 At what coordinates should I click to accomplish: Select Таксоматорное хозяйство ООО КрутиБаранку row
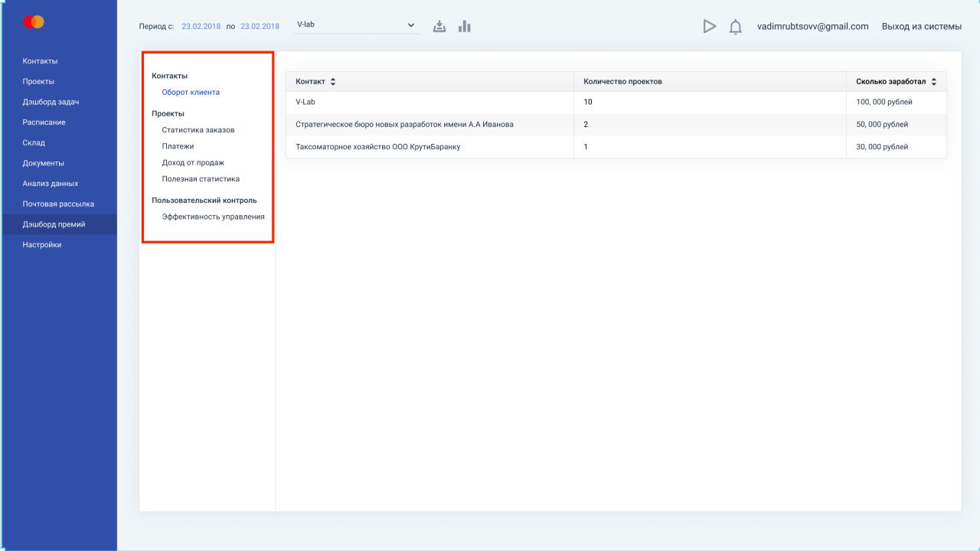coord(616,146)
